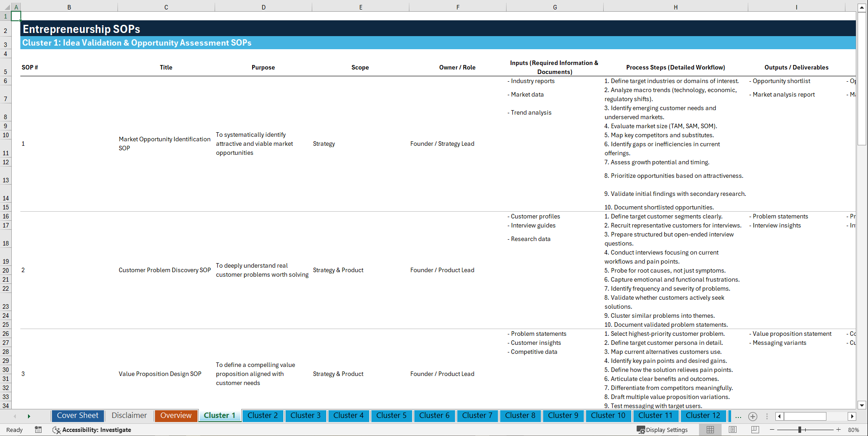Screen dimensions: 868x436
Task: Click the macro record icon in status bar
Action: [38, 430]
